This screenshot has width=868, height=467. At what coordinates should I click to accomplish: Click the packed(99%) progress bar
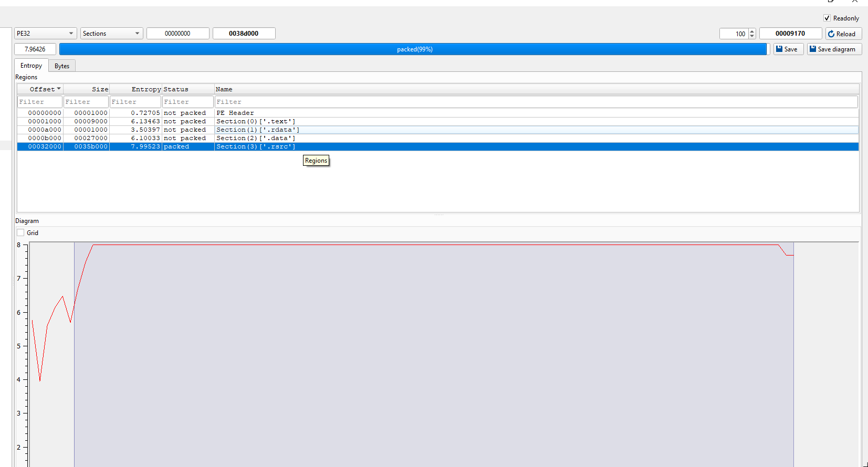[x=414, y=49]
